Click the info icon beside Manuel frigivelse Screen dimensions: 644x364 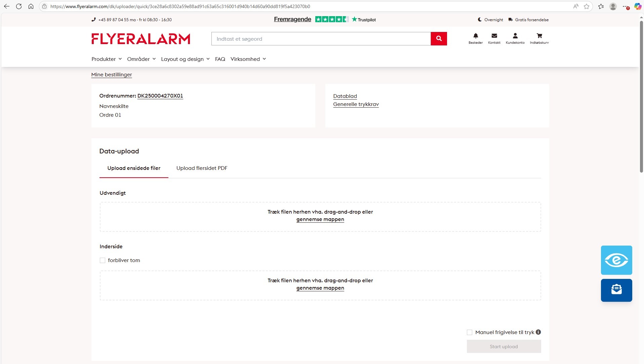pyautogui.click(x=538, y=332)
